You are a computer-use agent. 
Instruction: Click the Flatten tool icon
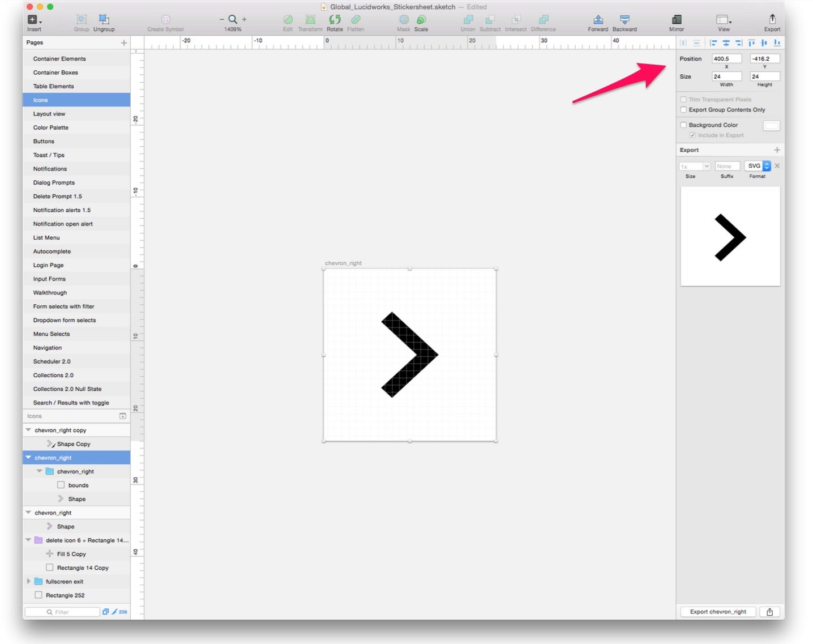click(x=356, y=20)
